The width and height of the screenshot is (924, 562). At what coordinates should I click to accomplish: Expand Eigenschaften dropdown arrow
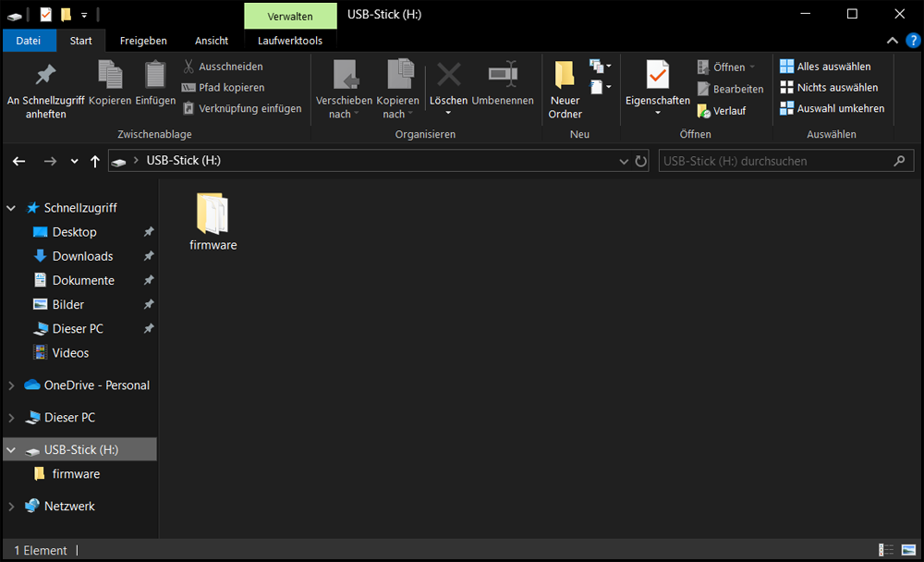tap(658, 113)
